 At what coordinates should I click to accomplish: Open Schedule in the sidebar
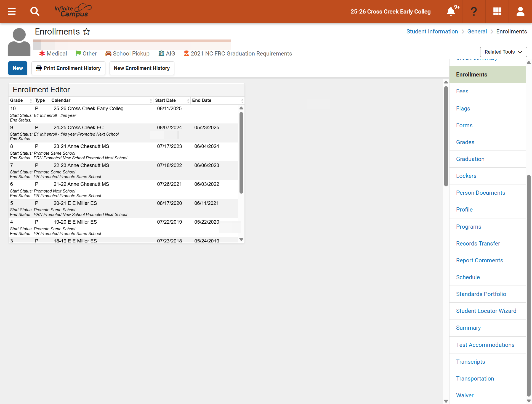[488, 277]
